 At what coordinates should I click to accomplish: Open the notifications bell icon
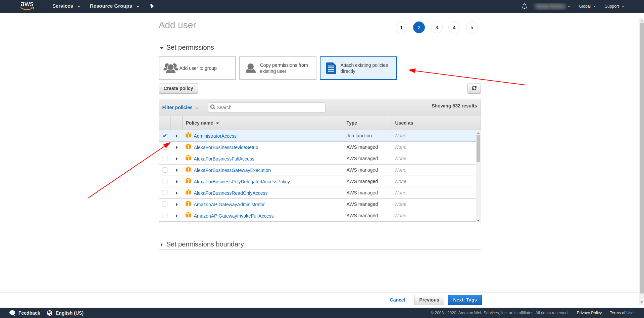[524, 6]
